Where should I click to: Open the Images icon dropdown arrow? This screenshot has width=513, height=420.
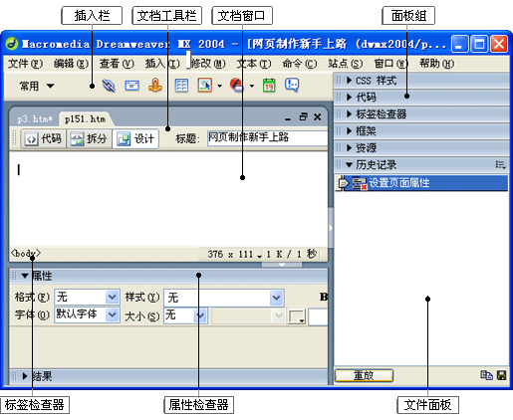[x=219, y=86]
